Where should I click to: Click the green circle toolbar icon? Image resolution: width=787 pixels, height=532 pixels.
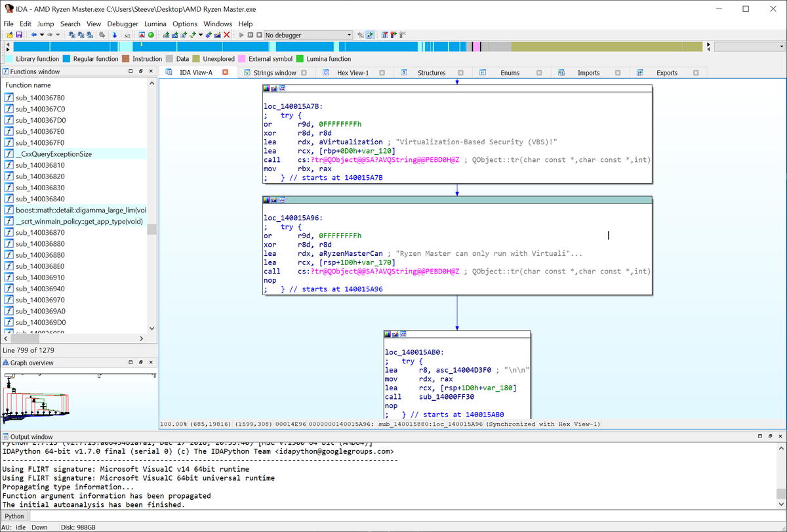151,35
